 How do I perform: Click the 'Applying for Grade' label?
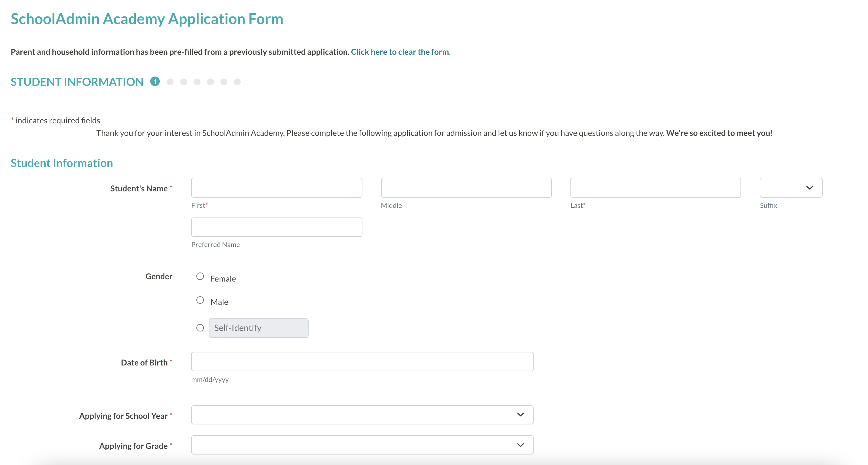[x=133, y=446]
